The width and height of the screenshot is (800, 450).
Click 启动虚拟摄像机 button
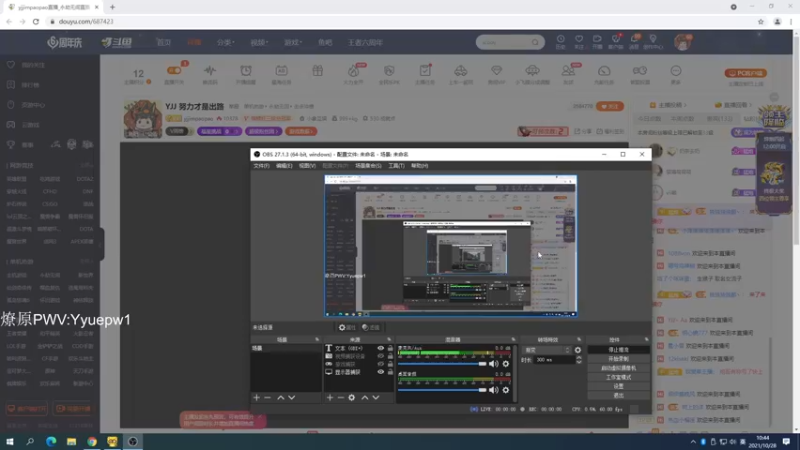point(618,368)
